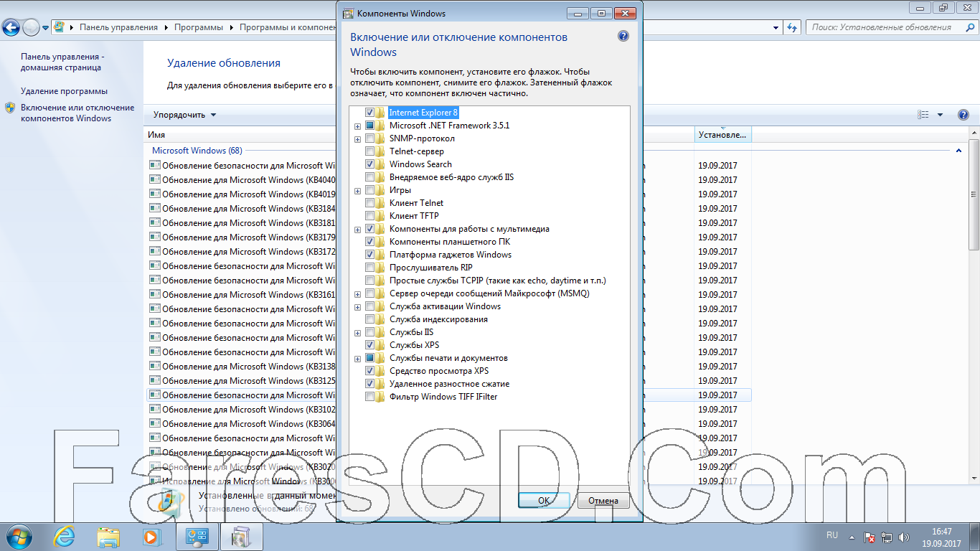Viewport: 980px width, 551px height.
Task: Open Удаление программы link
Action: [64, 91]
